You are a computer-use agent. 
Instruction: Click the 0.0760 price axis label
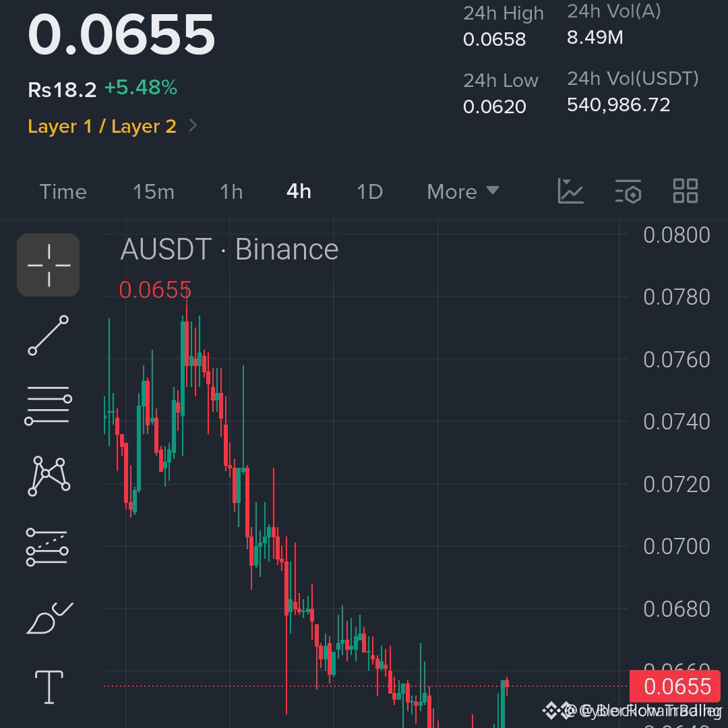click(x=677, y=360)
